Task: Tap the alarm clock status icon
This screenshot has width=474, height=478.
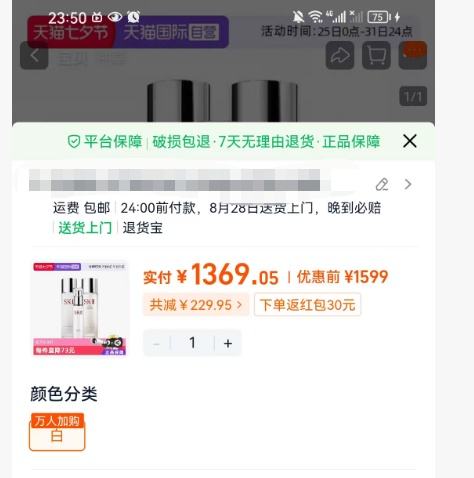Action: point(133,17)
